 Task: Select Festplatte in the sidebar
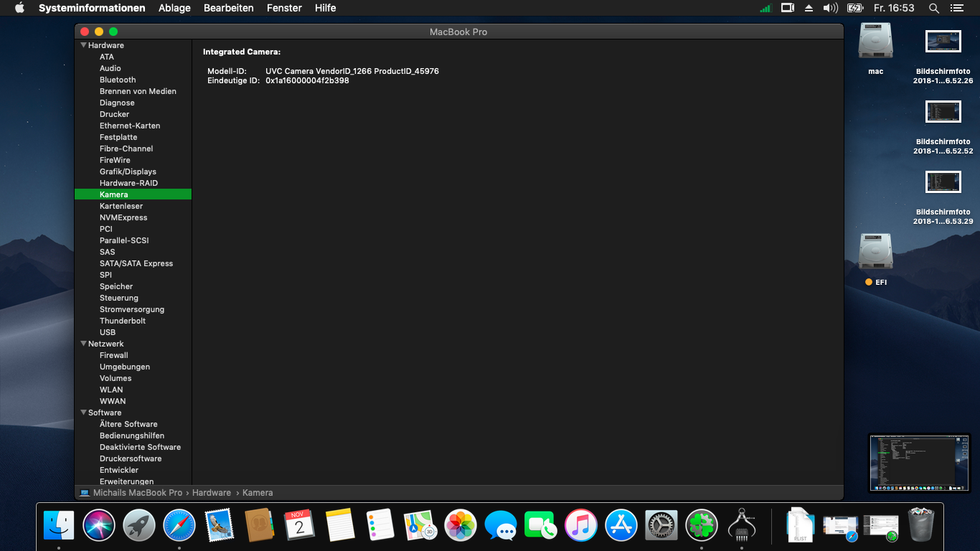[x=118, y=137]
